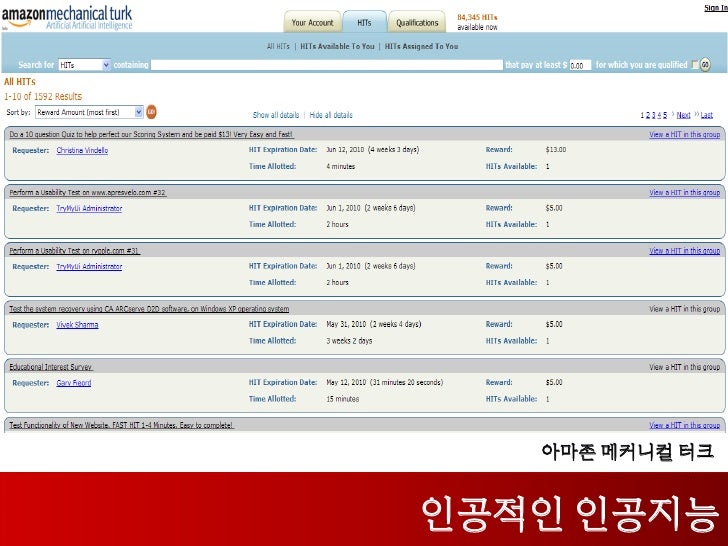Image resolution: width=728 pixels, height=546 pixels.
Task: Click the GO button in the search bar
Action: tap(705, 65)
